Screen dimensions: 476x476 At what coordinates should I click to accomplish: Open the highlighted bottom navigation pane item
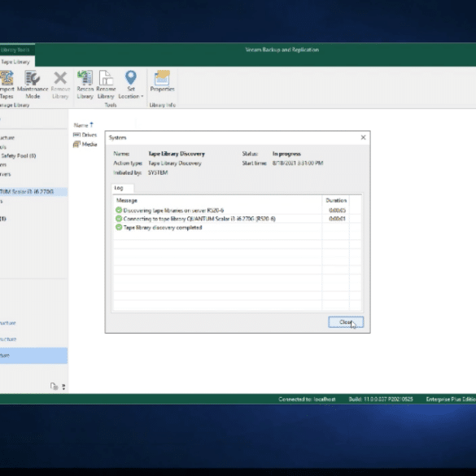(33, 356)
